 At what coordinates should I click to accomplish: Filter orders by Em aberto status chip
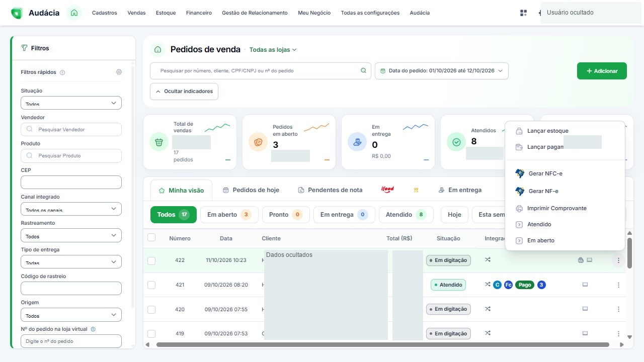click(229, 215)
